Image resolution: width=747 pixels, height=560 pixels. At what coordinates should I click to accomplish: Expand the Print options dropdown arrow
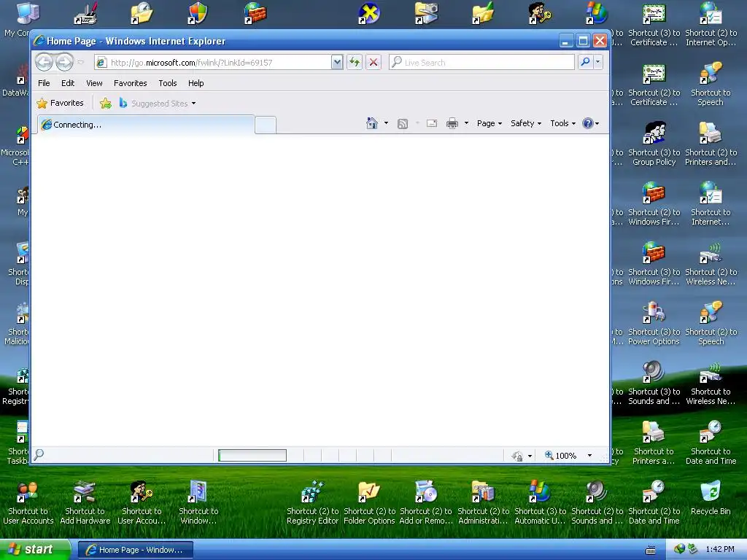(x=466, y=123)
